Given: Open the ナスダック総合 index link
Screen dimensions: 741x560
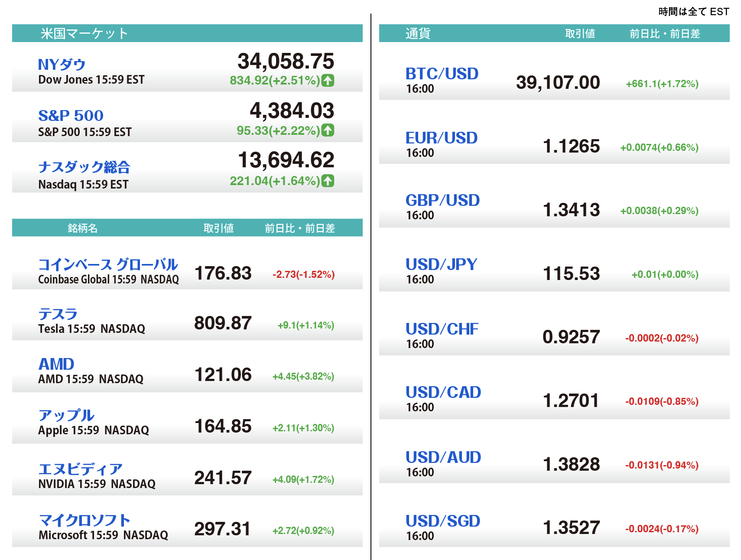Looking at the screenshot, I should click(x=84, y=167).
